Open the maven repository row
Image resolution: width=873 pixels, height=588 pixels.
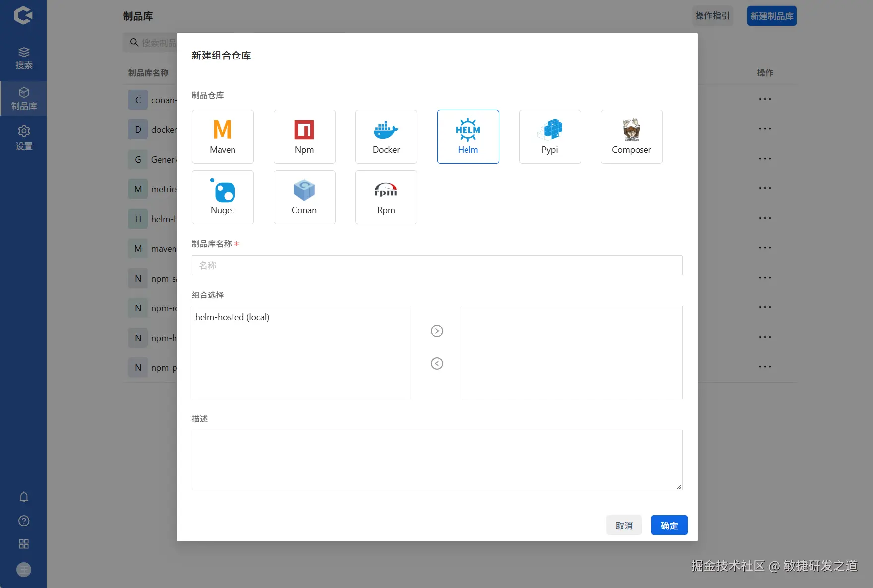tap(152, 248)
